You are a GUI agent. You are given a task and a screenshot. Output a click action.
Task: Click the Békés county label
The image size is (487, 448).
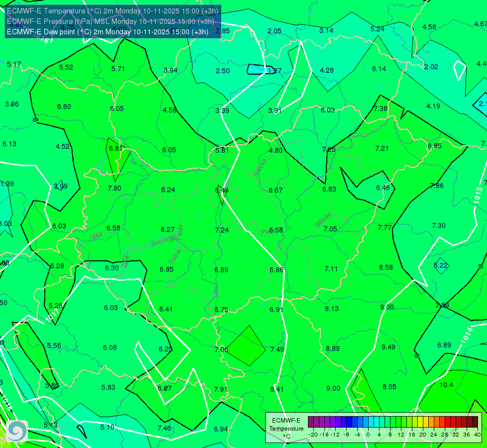tap(323, 220)
